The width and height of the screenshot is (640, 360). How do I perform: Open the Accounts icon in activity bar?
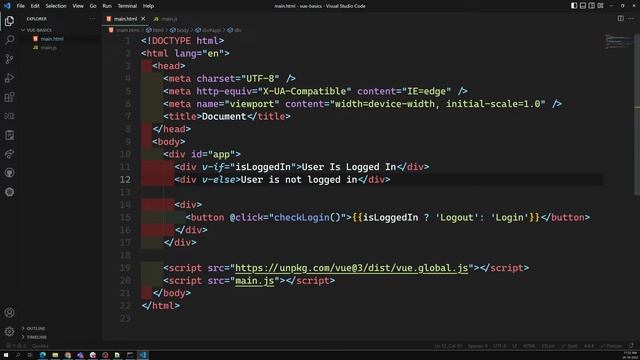tap(9, 313)
